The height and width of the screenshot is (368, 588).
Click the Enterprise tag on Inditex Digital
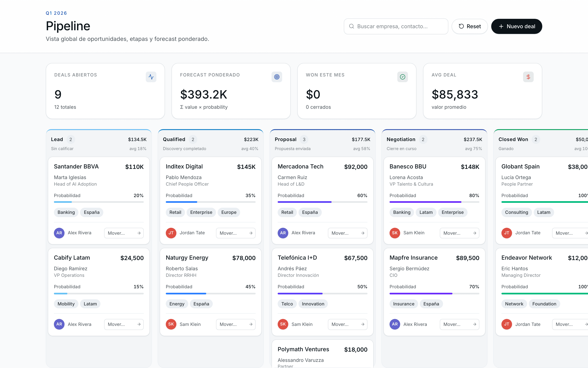tap(201, 212)
